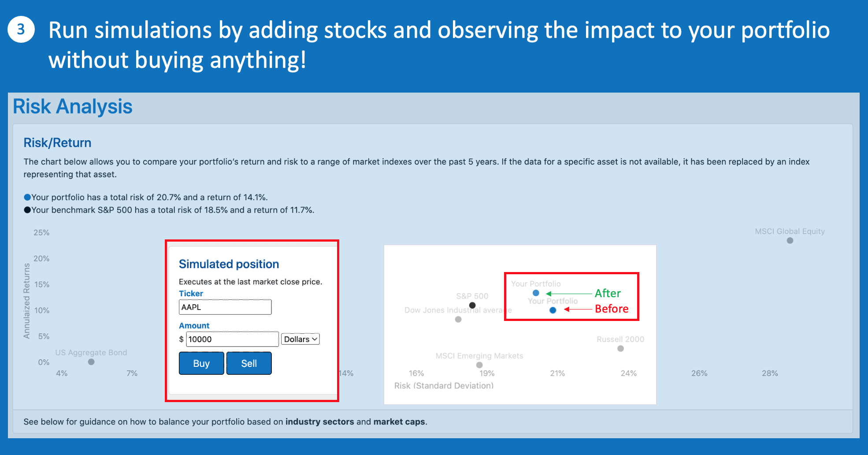Image resolution: width=868 pixels, height=455 pixels.
Task: Click the Risk Analysis heading
Action: pyautogui.click(x=73, y=106)
